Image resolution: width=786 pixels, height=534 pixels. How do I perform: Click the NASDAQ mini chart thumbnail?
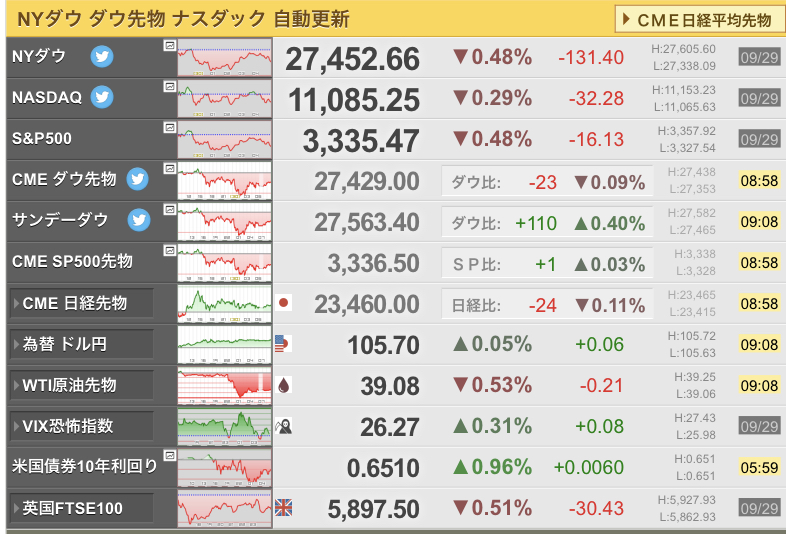pos(225,99)
